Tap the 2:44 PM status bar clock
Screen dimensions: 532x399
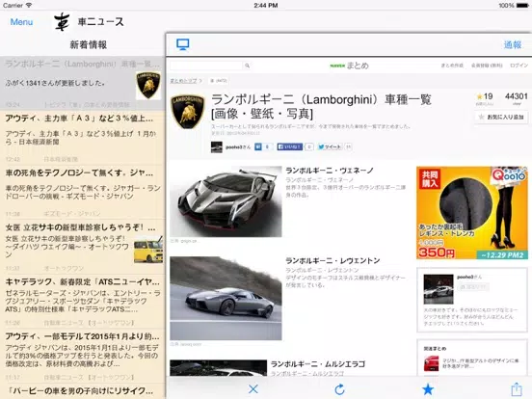266,5
